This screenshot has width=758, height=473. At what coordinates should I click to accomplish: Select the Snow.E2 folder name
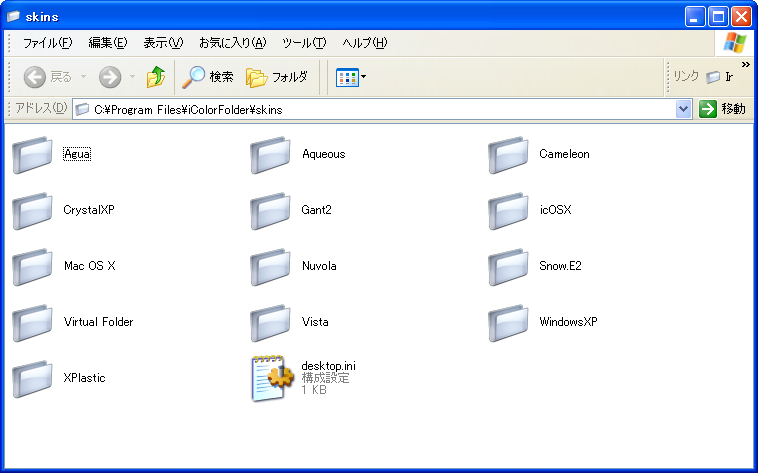coord(560,266)
